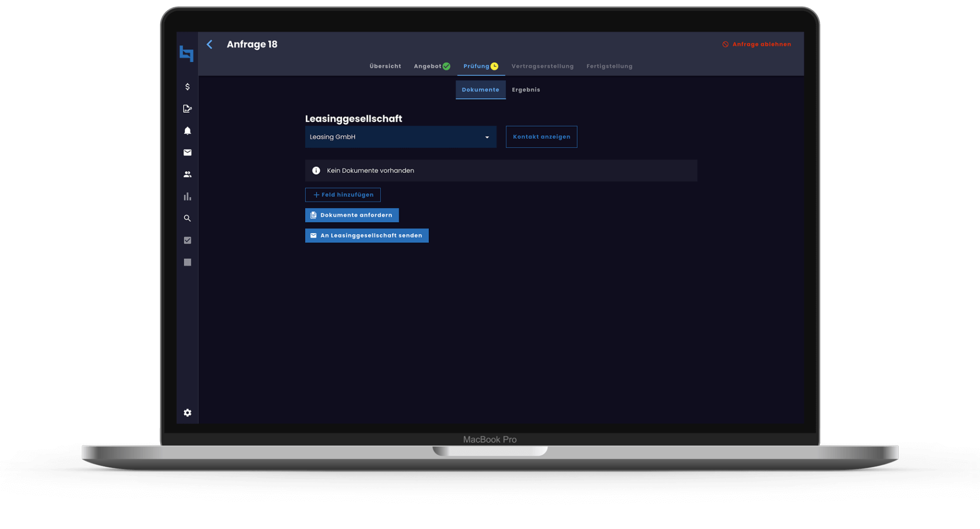Reject the request via Anfrage ablehnen

click(756, 44)
